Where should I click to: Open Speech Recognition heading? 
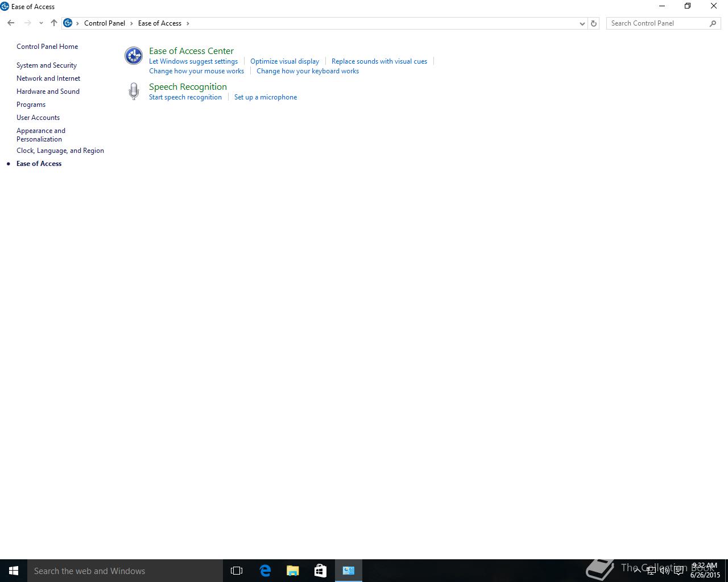coord(188,87)
